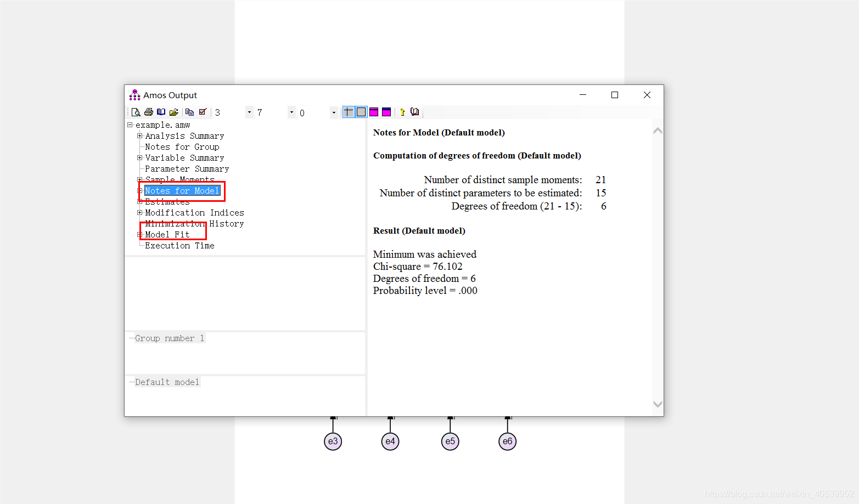Viewport: 859px width, 504px height.
Task: Select Analysis Summary in the tree
Action: pos(184,136)
